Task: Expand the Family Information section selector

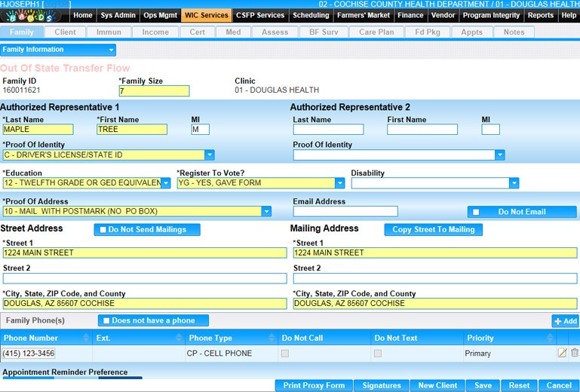Action: coord(112,50)
